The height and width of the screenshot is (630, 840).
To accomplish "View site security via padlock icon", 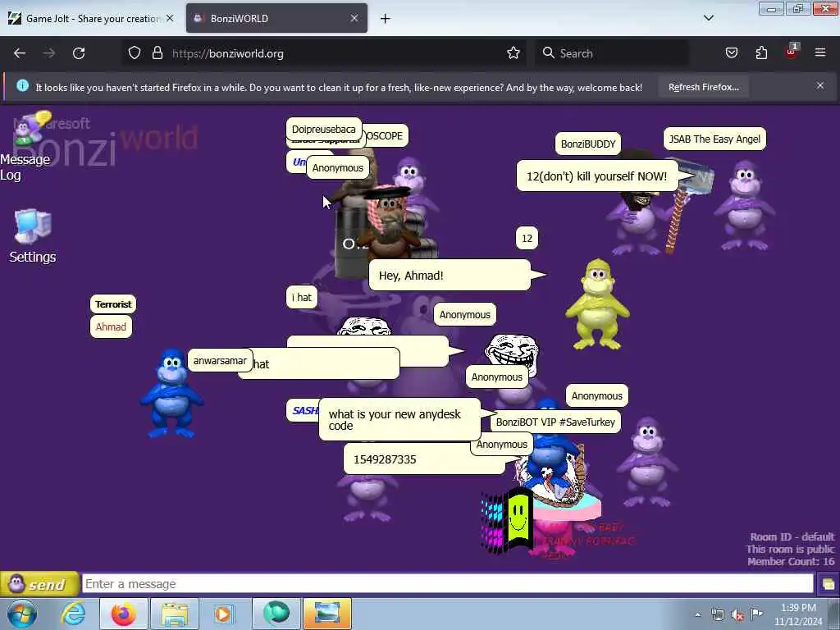I will 157,53.
